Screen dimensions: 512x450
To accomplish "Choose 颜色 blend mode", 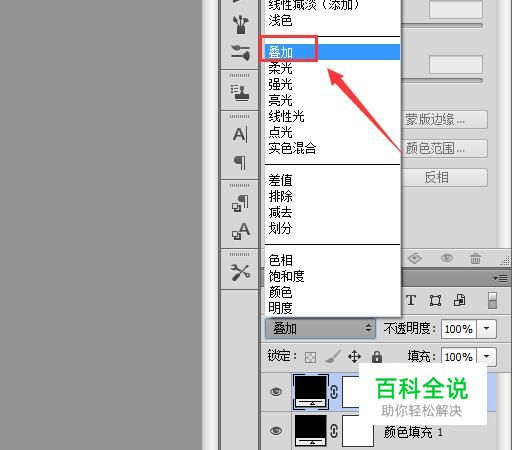I will point(333,292).
